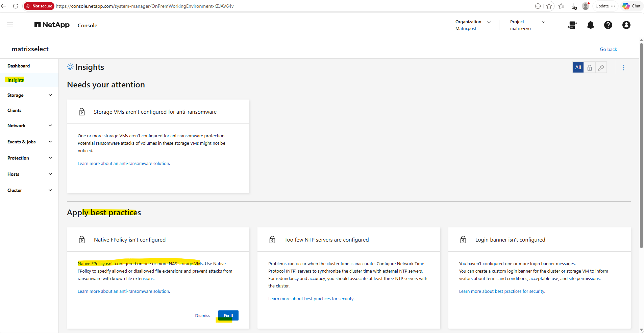Open the Project dropdown
Viewport: 644px width, 333px height.
(x=527, y=25)
